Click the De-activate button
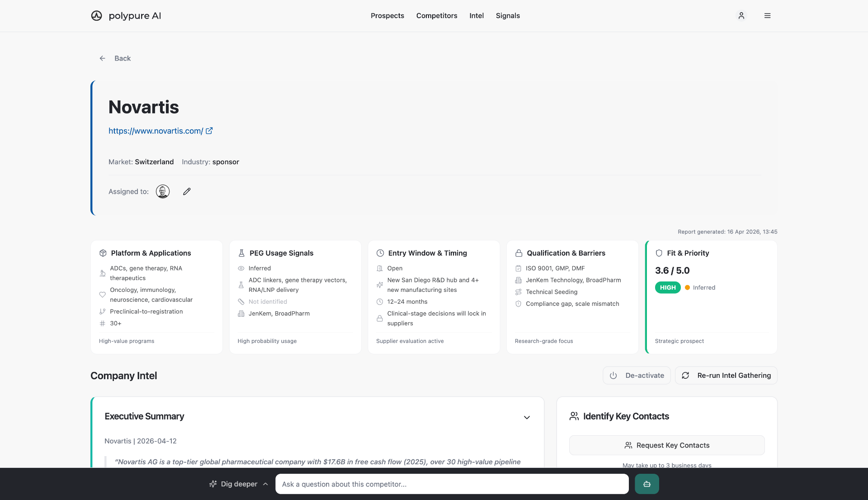This screenshot has height=500, width=868. (x=637, y=376)
